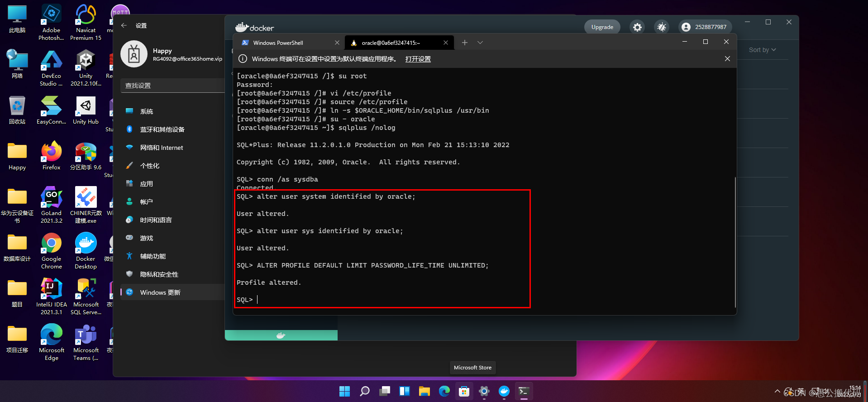
Task: Open IntelliJ IDEA 2021.3.1 desktop shortcut
Action: [52, 297]
